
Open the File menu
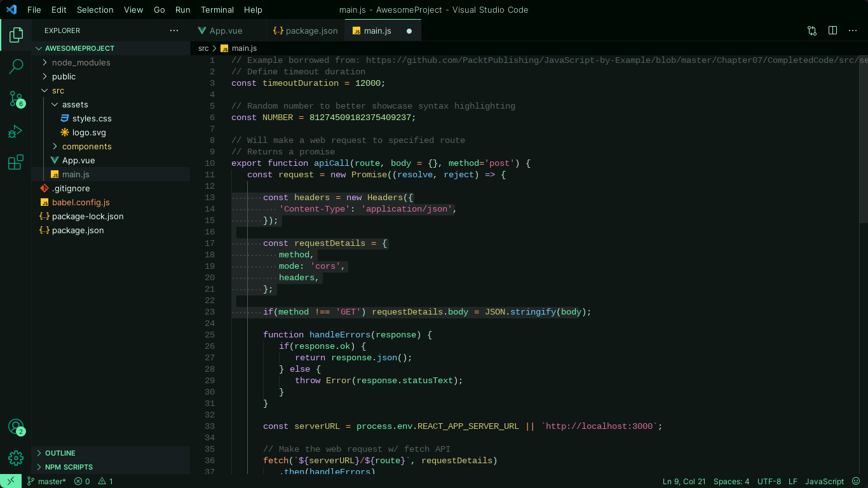(x=34, y=10)
